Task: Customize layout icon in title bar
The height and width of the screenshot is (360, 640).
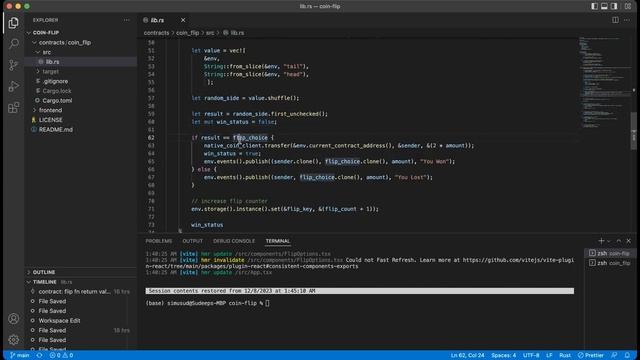Action: 628,6
